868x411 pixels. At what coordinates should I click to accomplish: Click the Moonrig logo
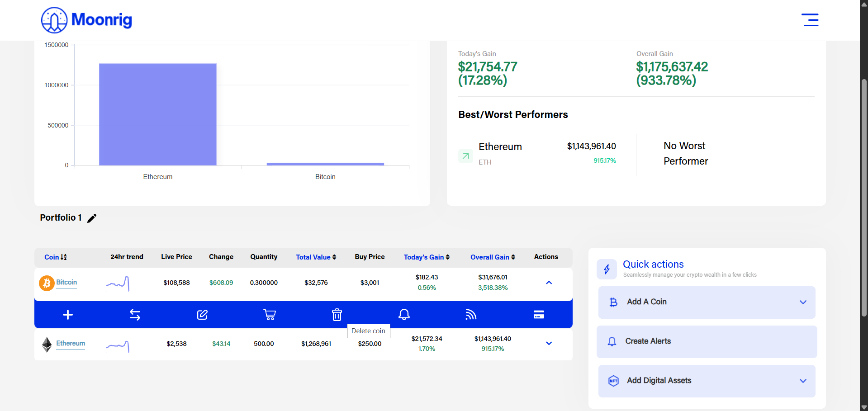[x=86, y=20]
